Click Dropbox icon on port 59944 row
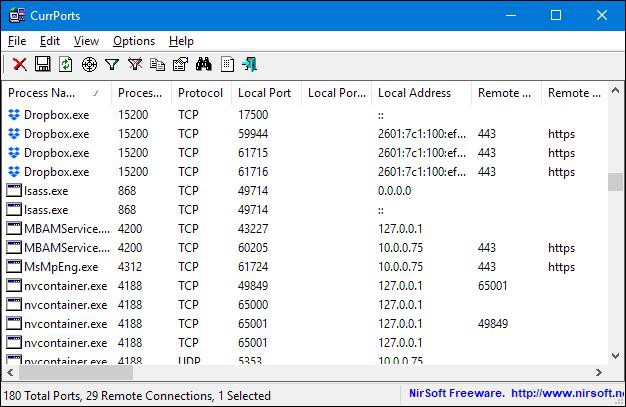The height and width of the screenshot is (407, 626). [x=14, y=134]
